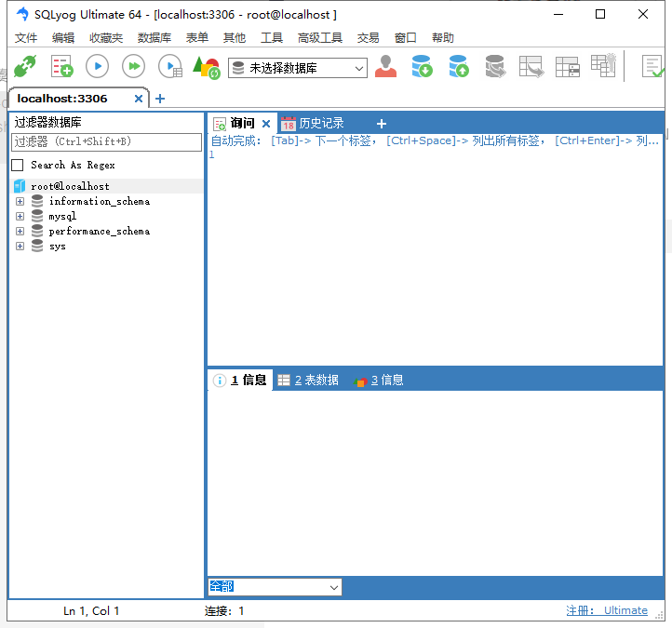Execute all queries double-arrow icon
Image resolution: width=672 pixels, height=628 pixels.
[x=134, y=66]
